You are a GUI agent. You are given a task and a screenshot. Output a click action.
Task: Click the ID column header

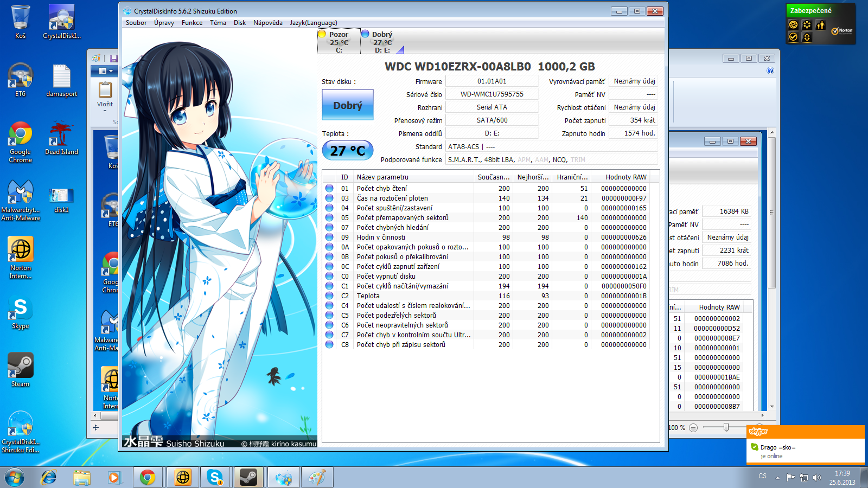click(344, 177)
